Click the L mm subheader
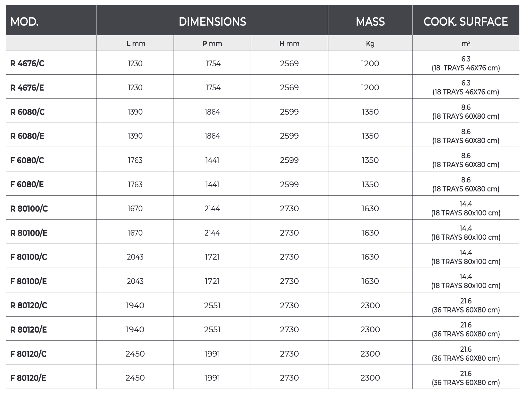The width and height of the screenshot is (532, 395). (135, 44)
